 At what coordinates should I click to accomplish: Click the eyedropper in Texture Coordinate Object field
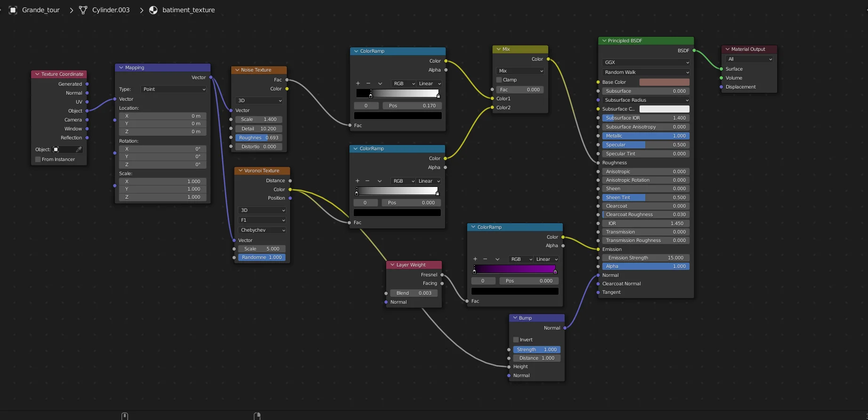[x=79, y=149]
